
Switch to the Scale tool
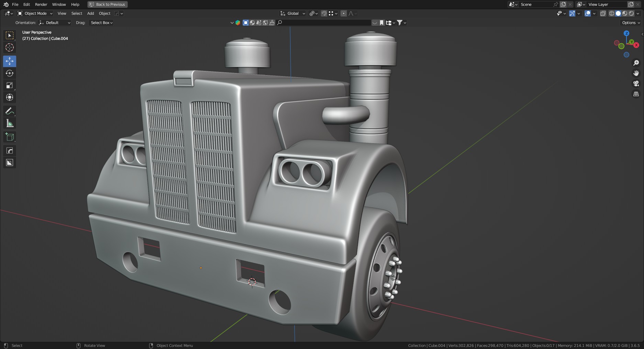10,85
